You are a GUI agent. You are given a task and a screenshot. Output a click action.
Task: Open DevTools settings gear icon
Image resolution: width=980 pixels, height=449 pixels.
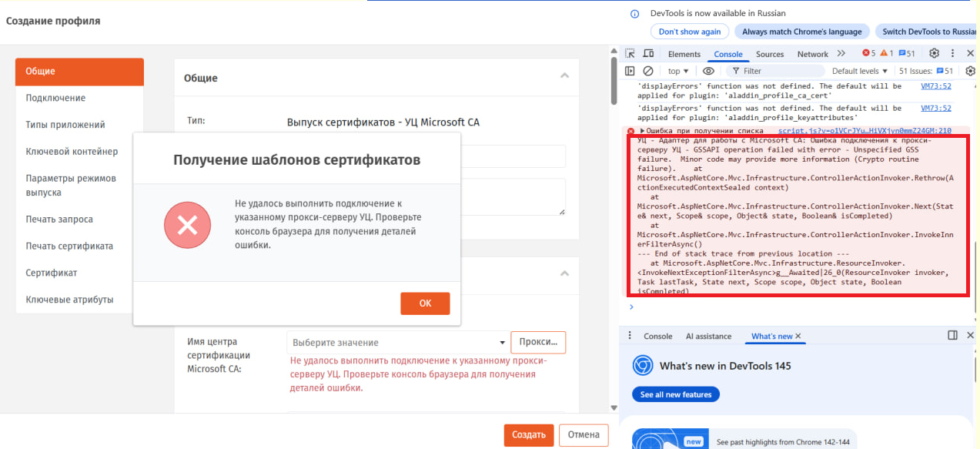[934, 54]
